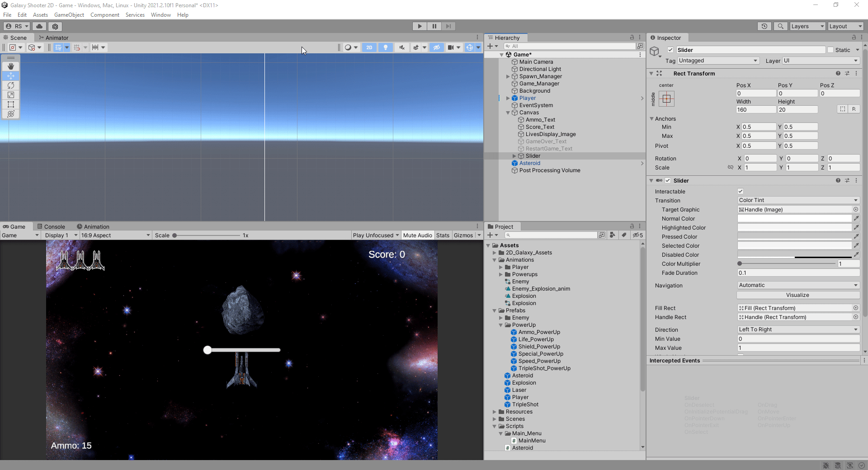This screenshot has width=868, height=470.
Task: Open the Layout dropdown
Action: point(845,26)
